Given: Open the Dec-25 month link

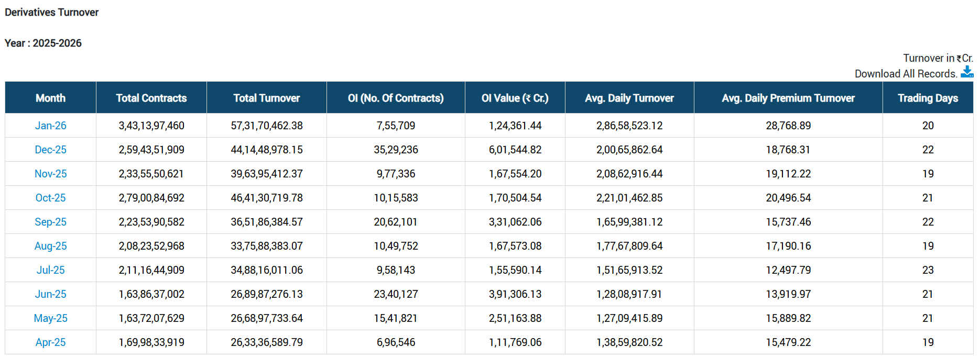Looking at the screenshot, I should [50, 150].
